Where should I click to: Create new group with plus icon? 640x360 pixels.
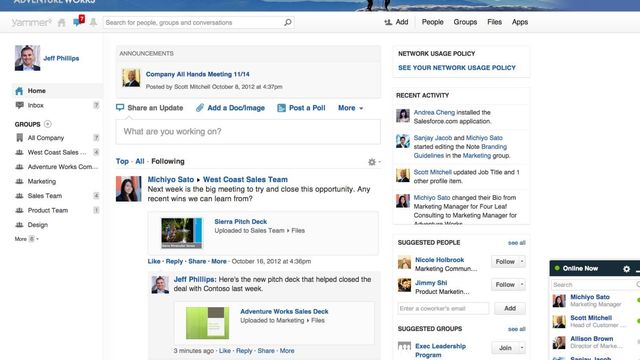tap(48, 124)
